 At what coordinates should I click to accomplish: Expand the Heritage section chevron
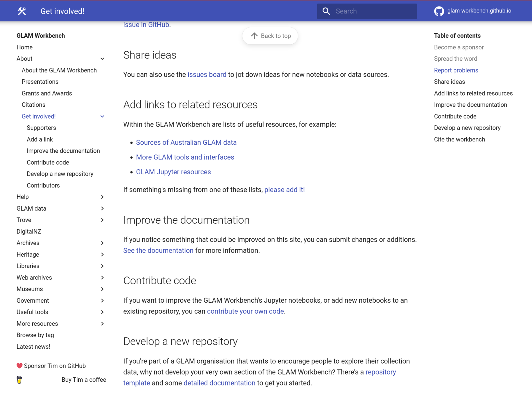pos(102,255)
